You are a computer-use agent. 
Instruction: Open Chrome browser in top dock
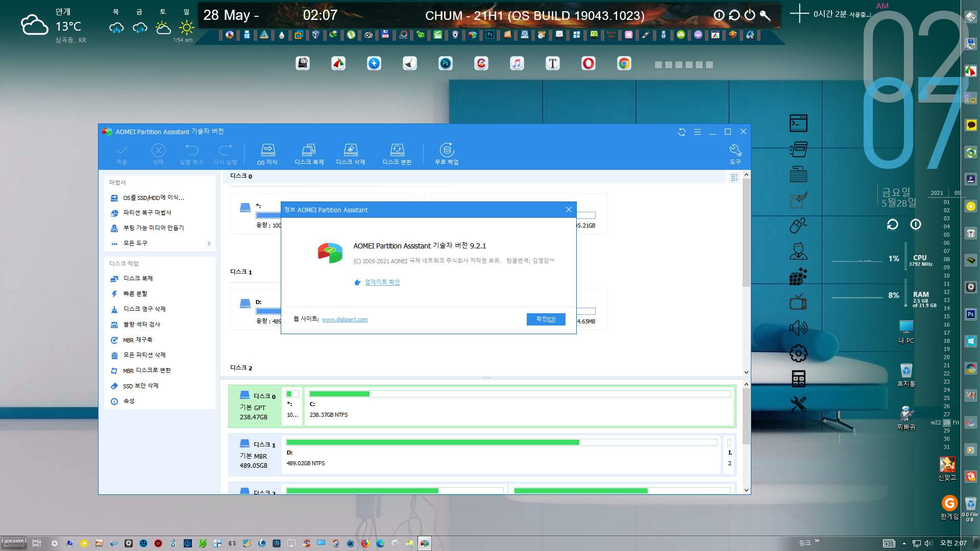click(x=624, y=63)
